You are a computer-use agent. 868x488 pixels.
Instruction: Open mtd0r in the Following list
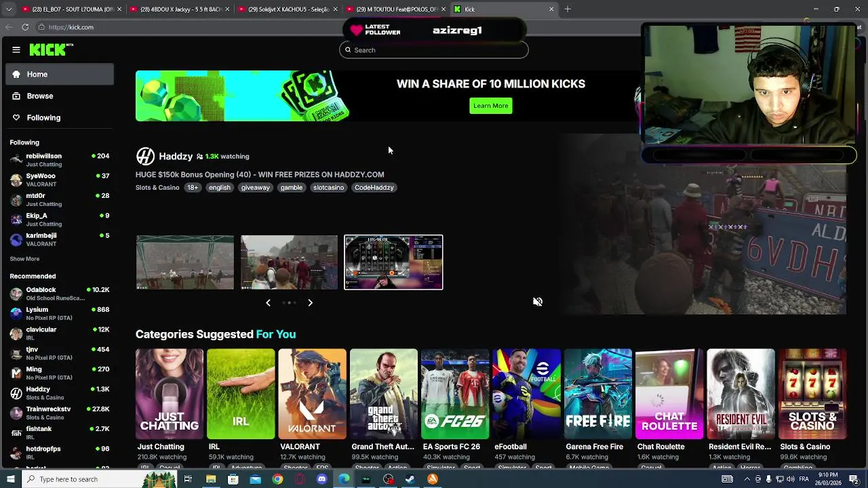click(x=60, y=199)
